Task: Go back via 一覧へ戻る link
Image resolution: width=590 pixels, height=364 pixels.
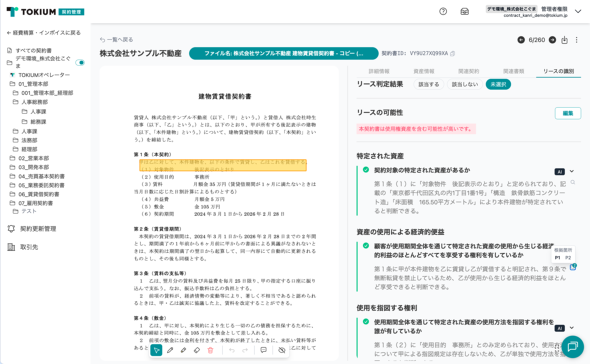Action: 116,40
